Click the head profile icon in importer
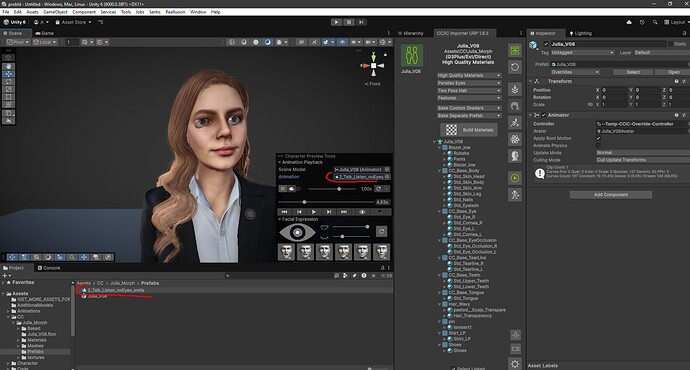 tap(515, 156)
